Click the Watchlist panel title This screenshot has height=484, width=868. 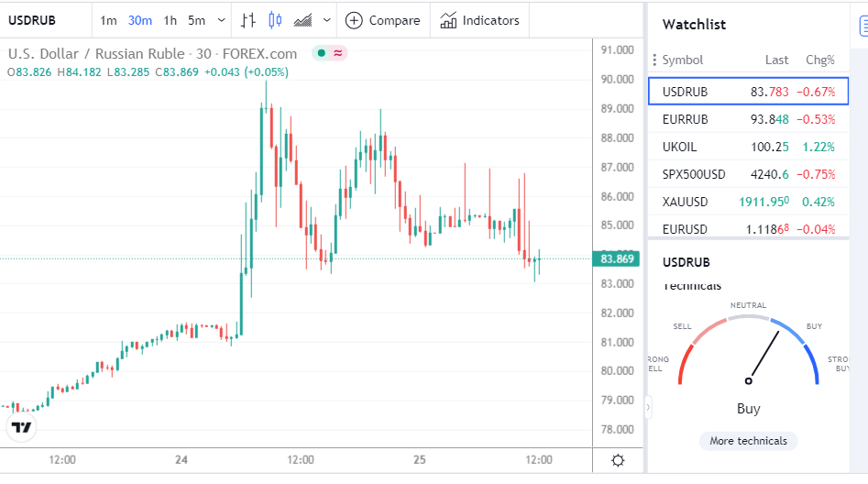(x=694, y=25)
